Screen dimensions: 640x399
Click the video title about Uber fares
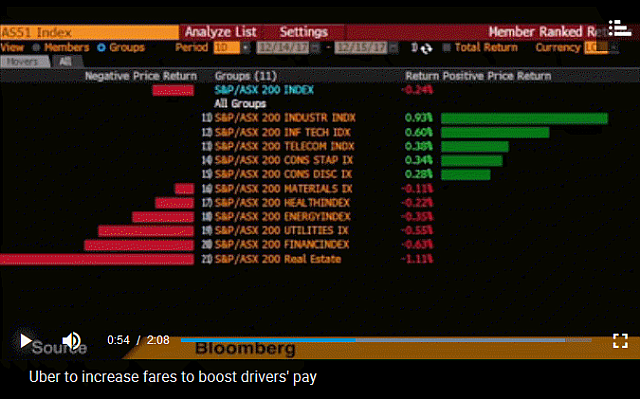pos(173,377)
